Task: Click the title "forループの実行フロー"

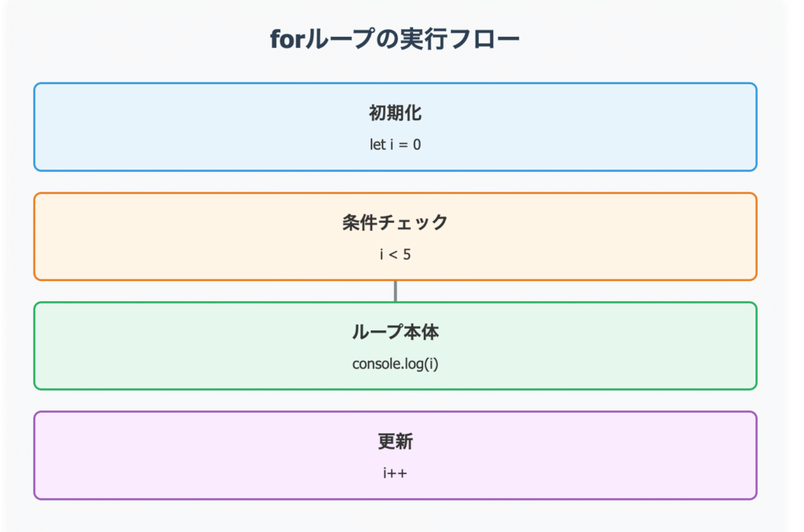Action: [395, 39]
